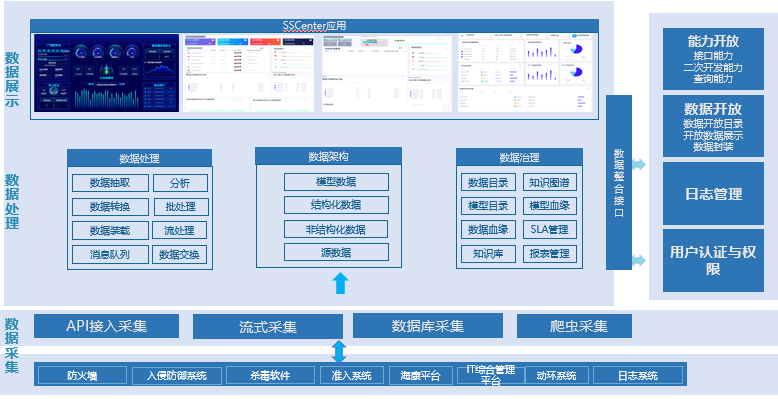The image size is (778, 399).
Task: Click the 知识图谱 box
Action: 550,182
